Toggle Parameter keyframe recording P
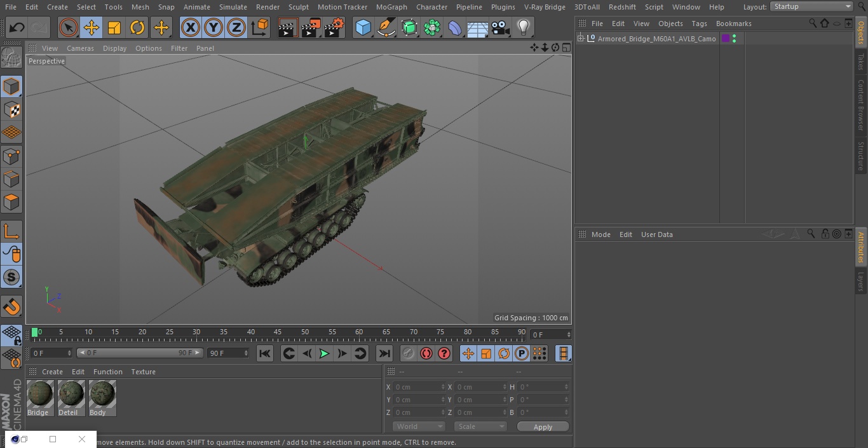 [x=522, y=353]
